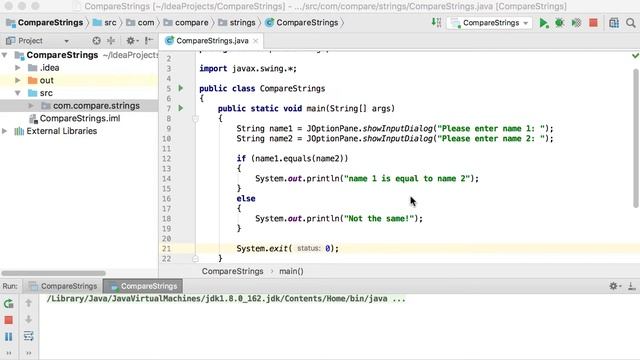Open Run panel settings gear
The height and width of the screenshot is (360, 640).
(614, 286)
